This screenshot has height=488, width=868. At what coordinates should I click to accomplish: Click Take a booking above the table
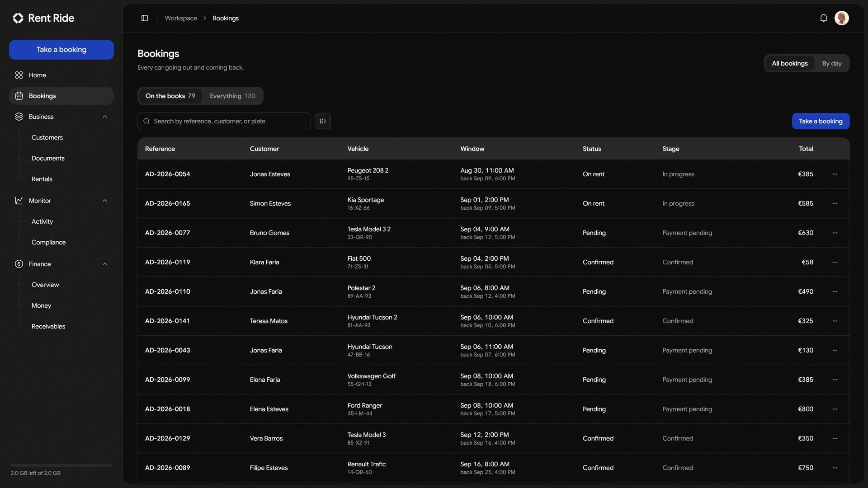pos(821,121)
